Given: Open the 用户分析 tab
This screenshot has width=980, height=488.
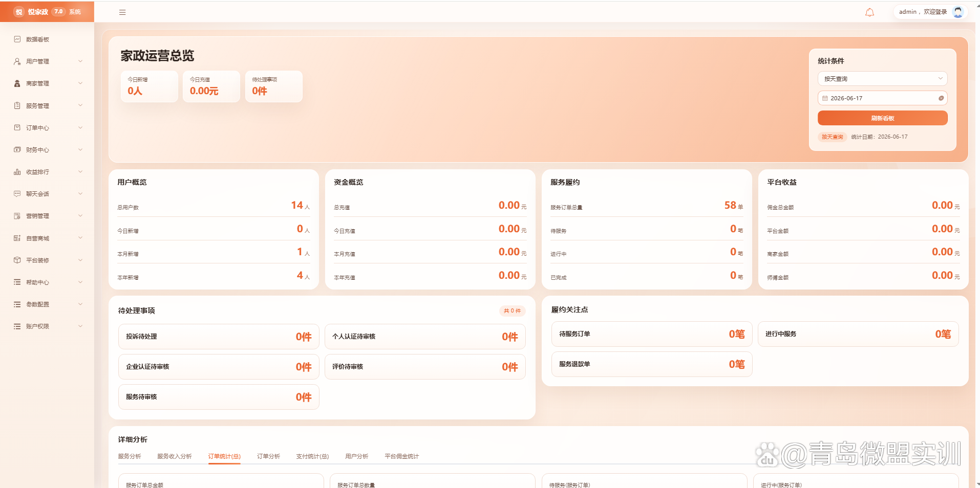Looking at the screenshot, I should point(357,456).
